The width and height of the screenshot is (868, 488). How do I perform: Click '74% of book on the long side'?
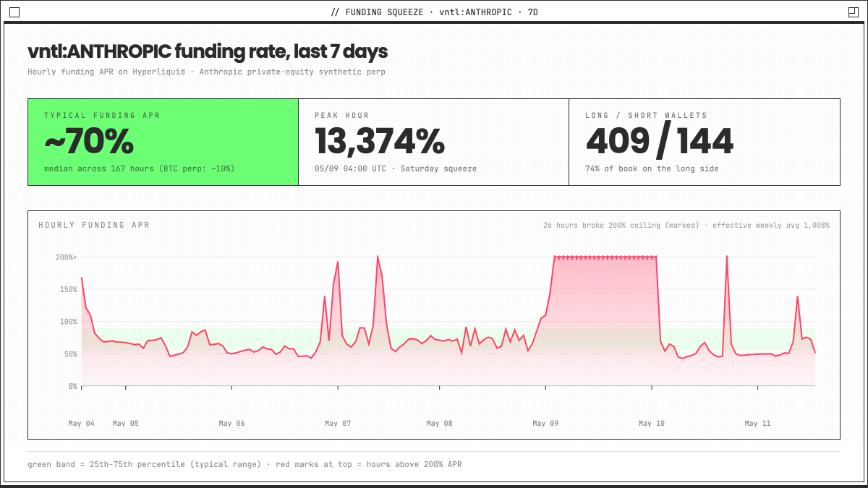tap(652, 168)
